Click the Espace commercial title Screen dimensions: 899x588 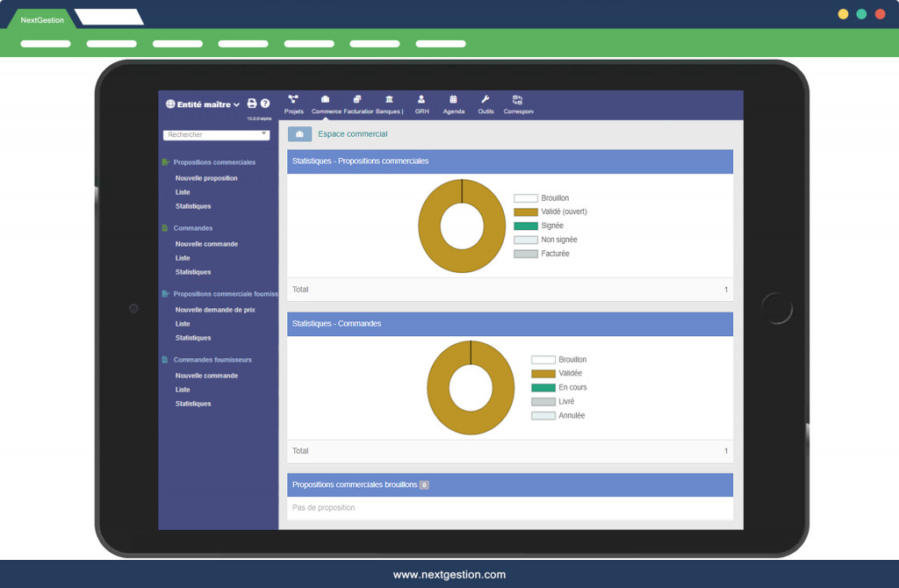pos(353,134)
